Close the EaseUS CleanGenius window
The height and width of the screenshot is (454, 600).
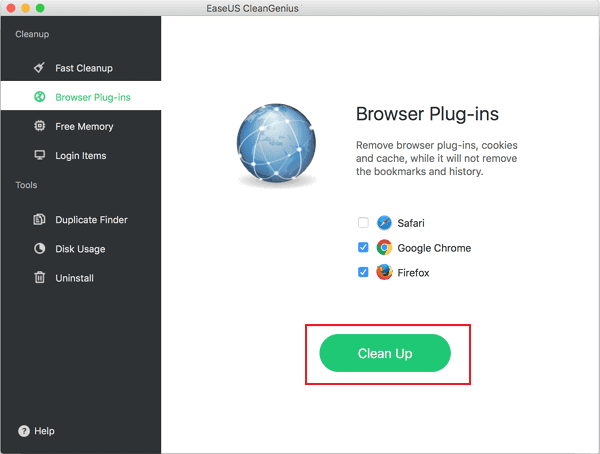tap(11, 8)
